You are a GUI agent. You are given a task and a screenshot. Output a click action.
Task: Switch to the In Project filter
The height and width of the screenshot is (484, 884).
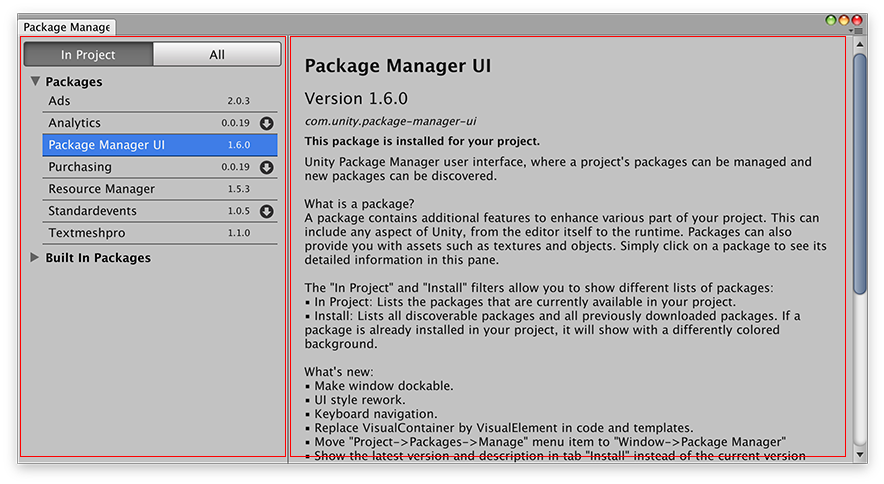pos(88,55)
